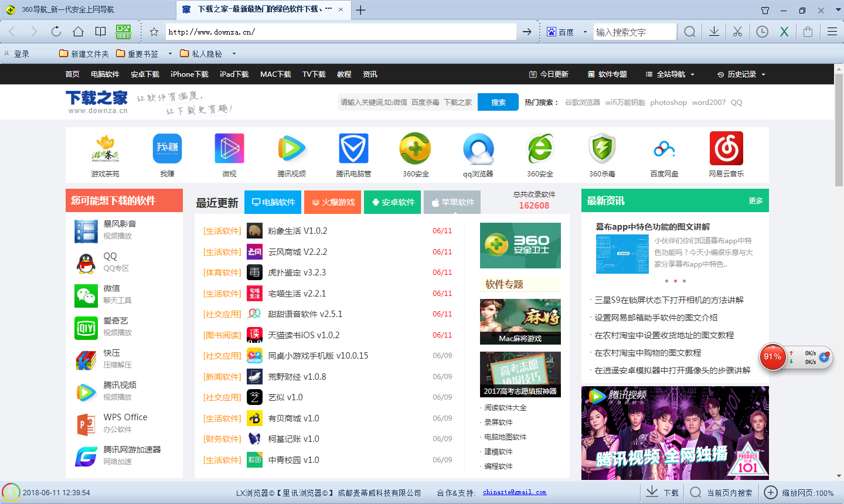Click the 更多 link in 最新资讯

[x=755, y=200]
